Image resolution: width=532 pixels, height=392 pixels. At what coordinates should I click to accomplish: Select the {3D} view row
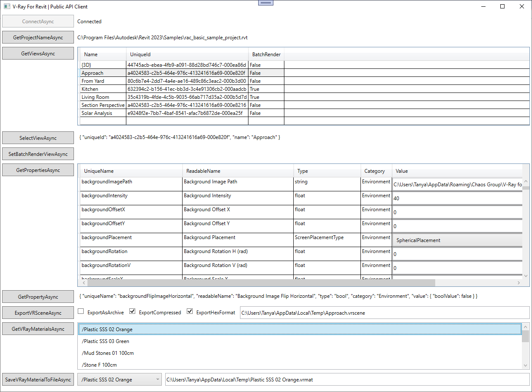[304, 65]
